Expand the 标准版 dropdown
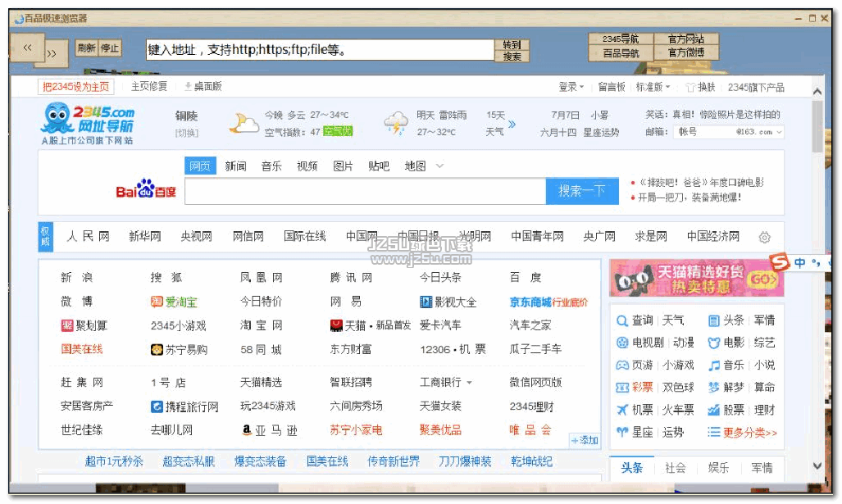Image resolution: width=842 pixels, height=504 pixels. (653, 87)
